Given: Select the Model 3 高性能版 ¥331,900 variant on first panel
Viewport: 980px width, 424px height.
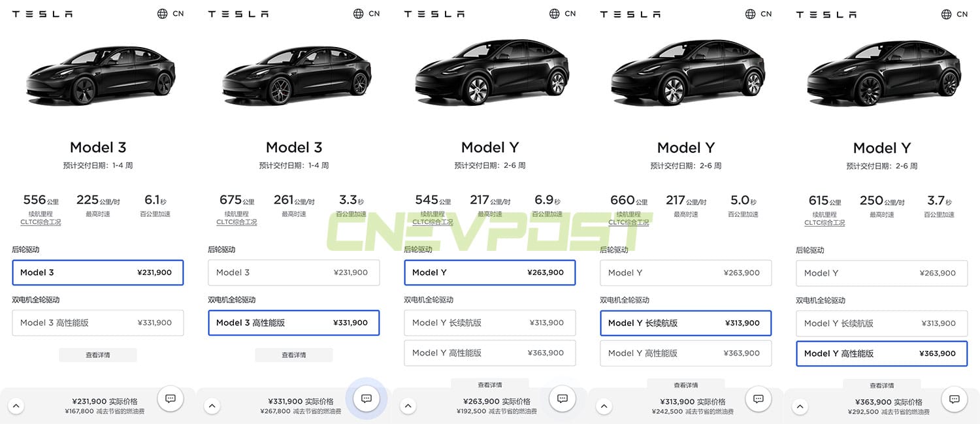Looking at the screenshot, I should (x=98, y=323).
